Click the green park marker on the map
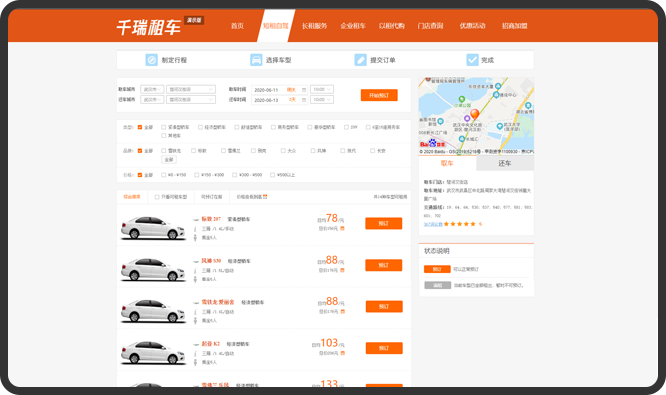This screenshot has width=666, height=395. [x=462, y=99]
